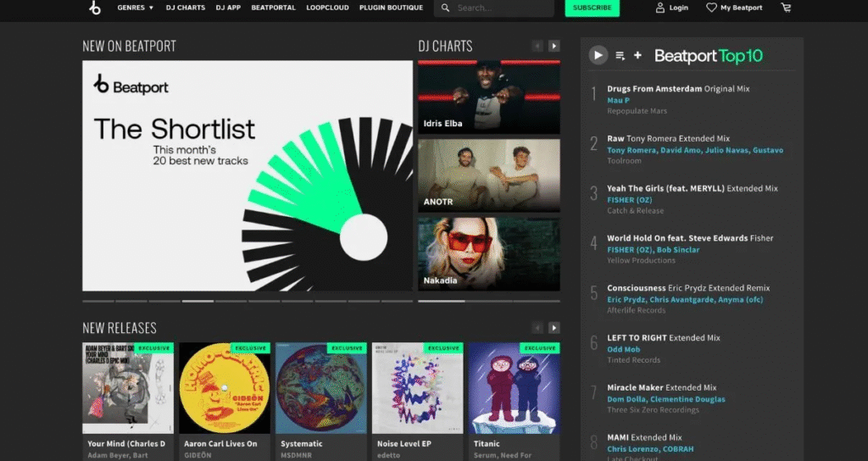The width and height of the screenshot is (868, 461).
Task: Open The Shortlist banner
Action: 248,176
